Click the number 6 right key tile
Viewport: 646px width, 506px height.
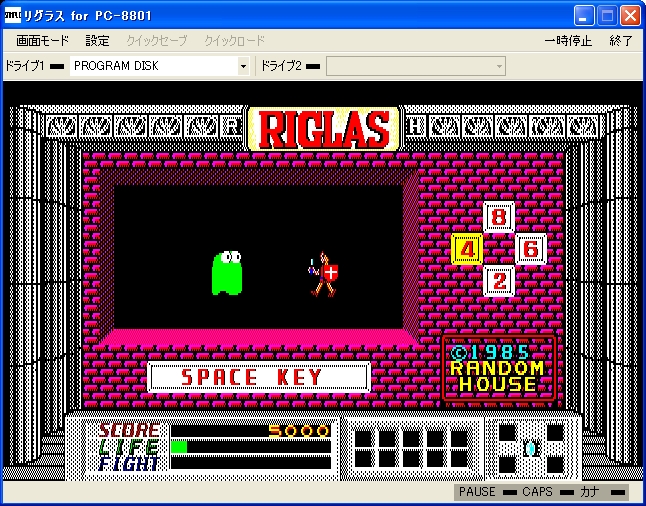pyautogui.click(x=531, y=249)
